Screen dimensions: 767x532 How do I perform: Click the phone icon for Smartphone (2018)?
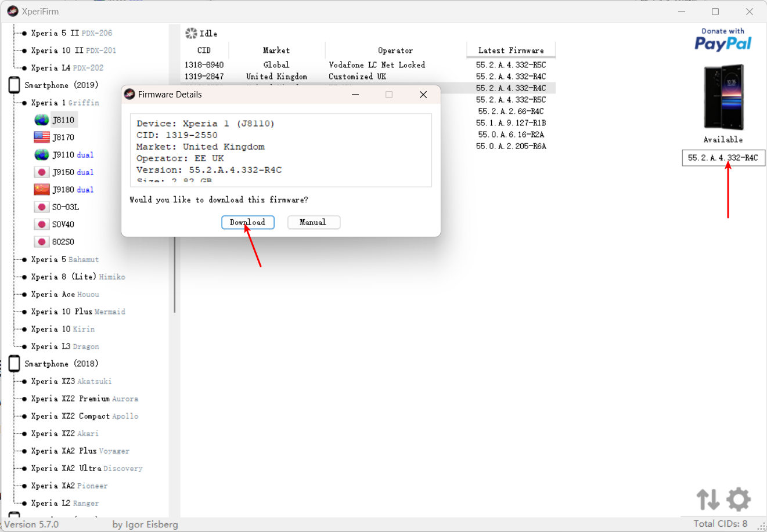15,364
